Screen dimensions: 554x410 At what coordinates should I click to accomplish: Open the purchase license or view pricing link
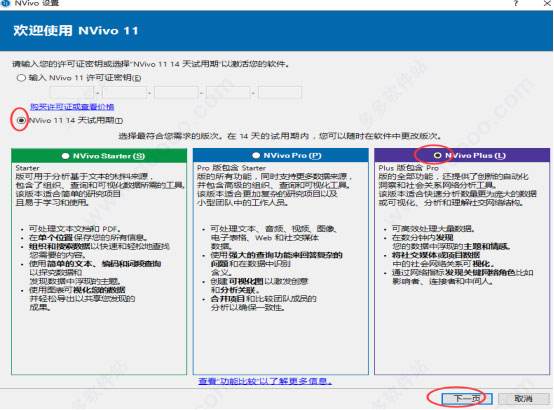click(x=72, y=107)
